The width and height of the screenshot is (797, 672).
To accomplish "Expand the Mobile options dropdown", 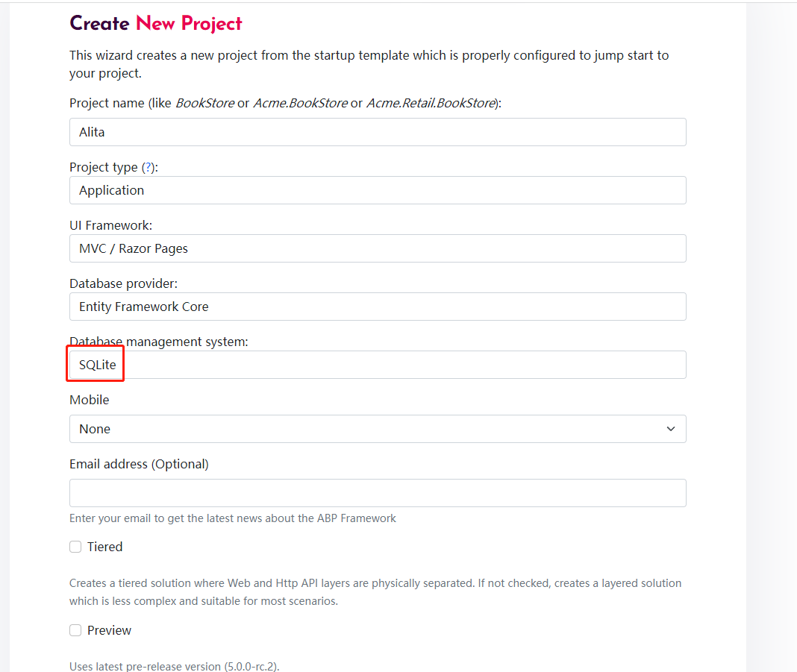I will click(378, 429).
